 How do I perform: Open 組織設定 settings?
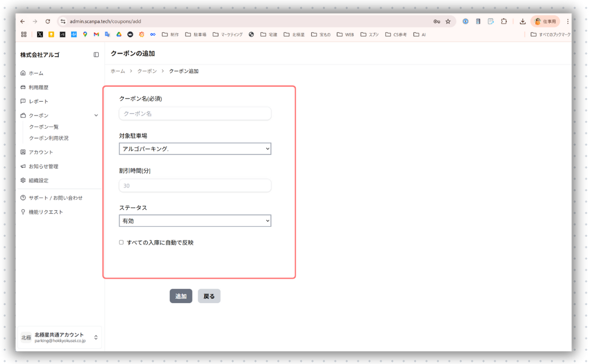click(38, 181)
